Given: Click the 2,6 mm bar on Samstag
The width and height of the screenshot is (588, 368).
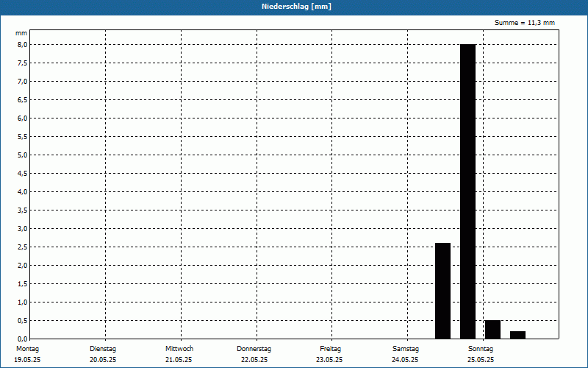Looking at the screenshot, I should (x=442, y=291).
